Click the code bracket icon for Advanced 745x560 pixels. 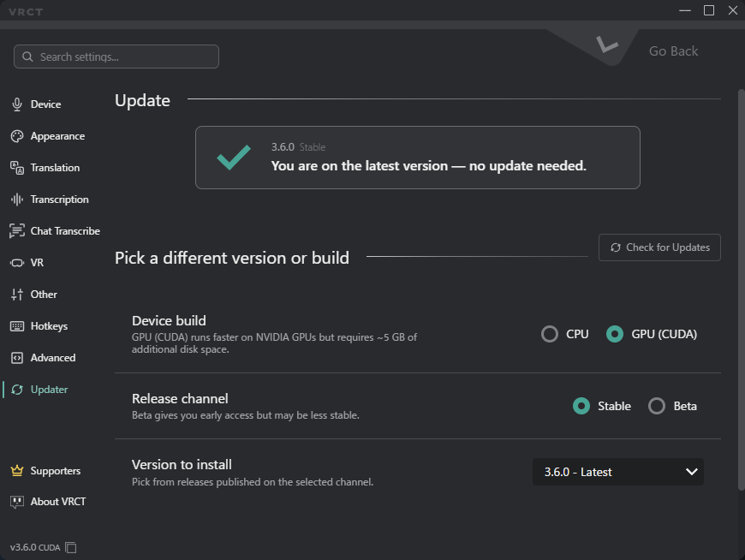17,358
